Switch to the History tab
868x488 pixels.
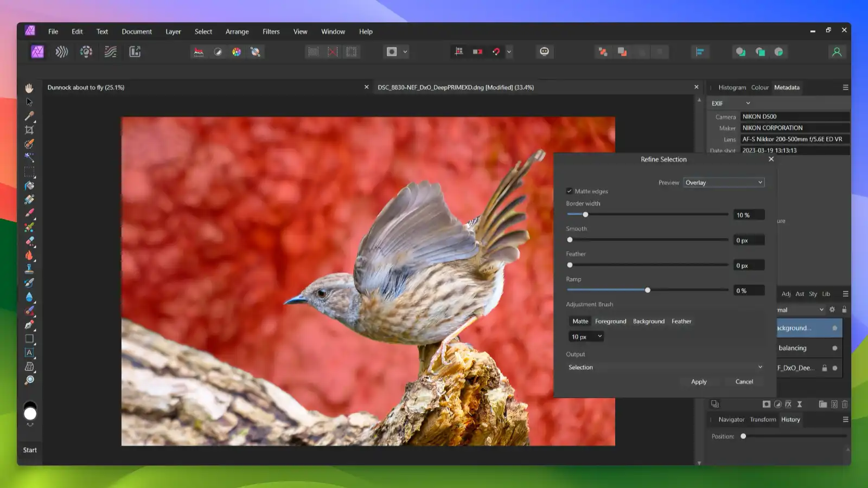790,419
